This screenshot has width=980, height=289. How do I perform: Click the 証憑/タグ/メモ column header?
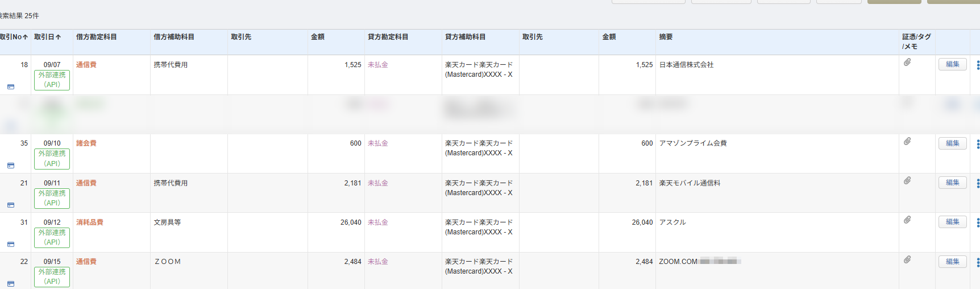click(916, 42)
